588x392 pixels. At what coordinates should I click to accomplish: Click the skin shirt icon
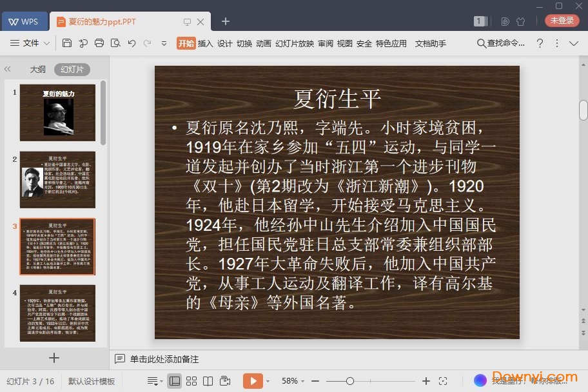click(x=520, y=21)
